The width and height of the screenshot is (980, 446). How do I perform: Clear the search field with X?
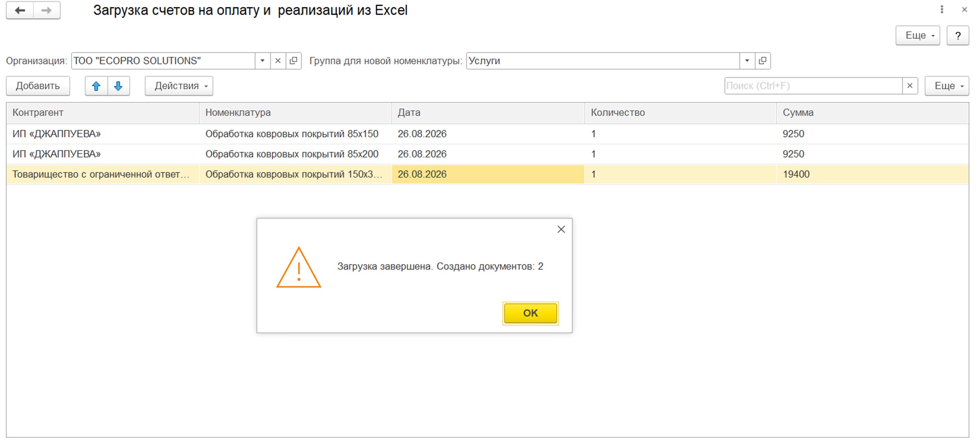[x=910, y=86]
